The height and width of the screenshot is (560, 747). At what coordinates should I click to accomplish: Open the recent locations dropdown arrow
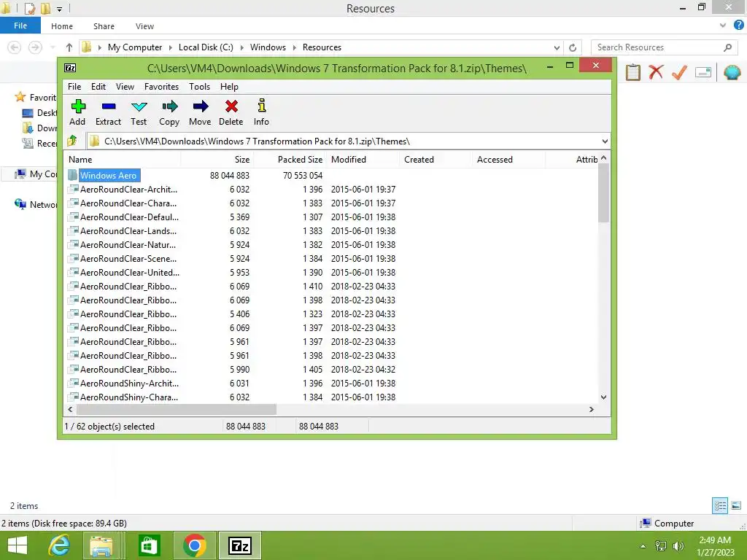coord(53,47)
